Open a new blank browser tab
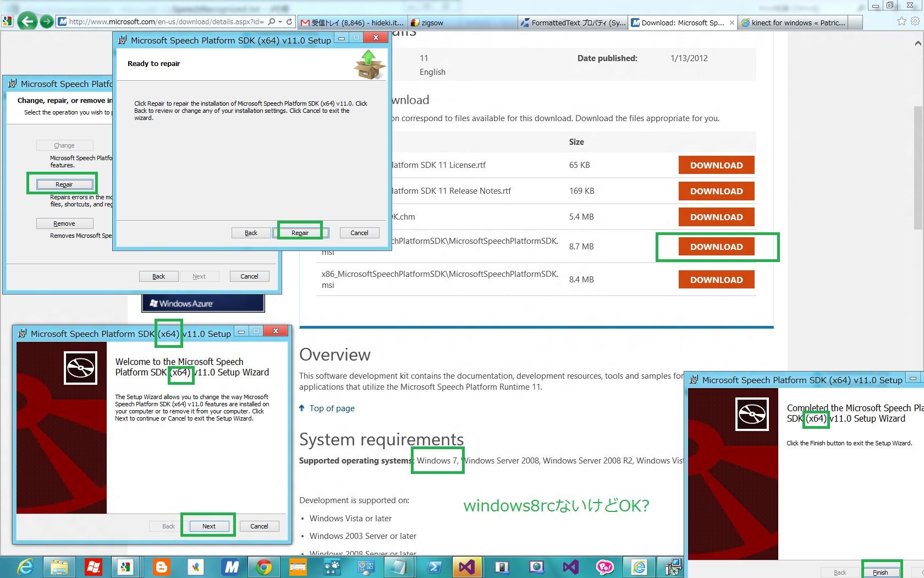924x578 pixels. [x=855, y=23]
